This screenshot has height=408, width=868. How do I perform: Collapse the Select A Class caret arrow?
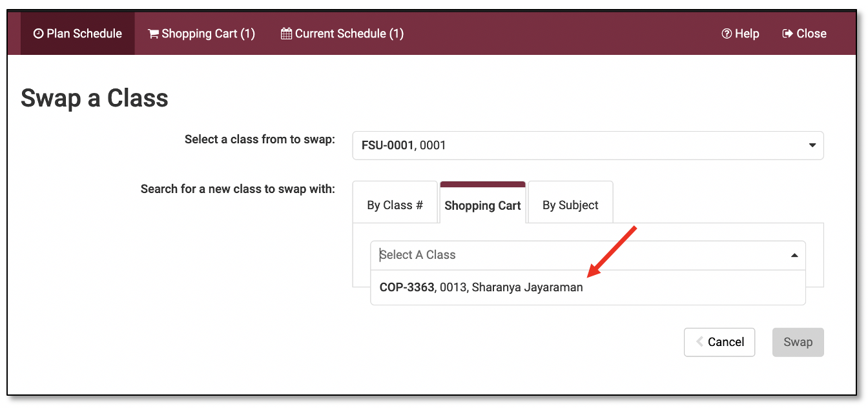(794, 256)
